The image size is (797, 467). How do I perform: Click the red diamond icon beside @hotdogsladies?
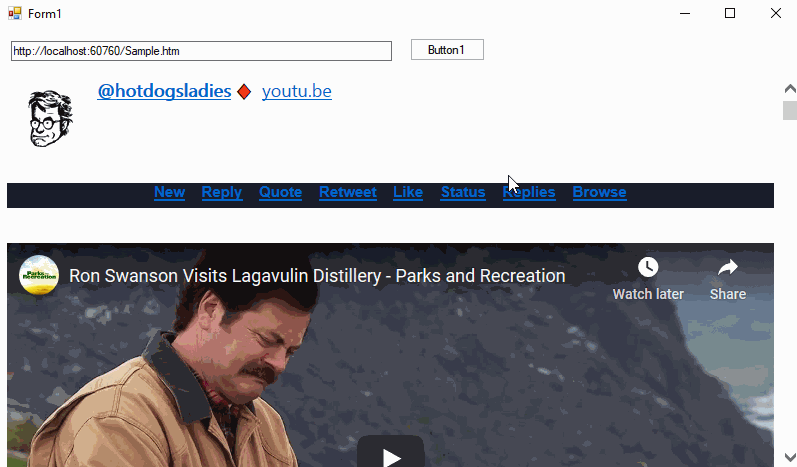(x=244, y=92)
